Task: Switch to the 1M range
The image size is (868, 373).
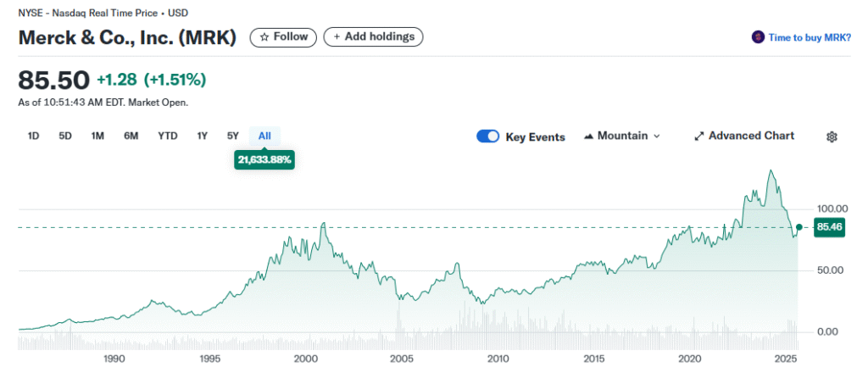Action: pyautogui.click(x=97, y=136)
